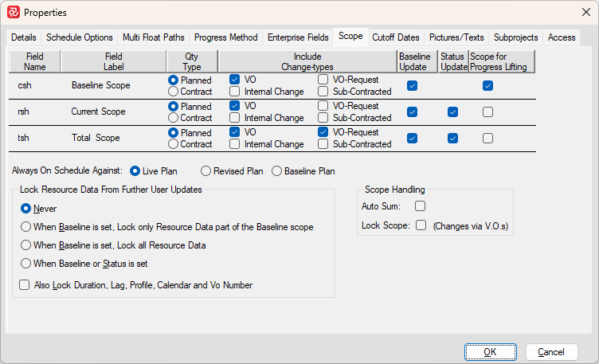Uncheck VO-Request for Total Scope row
Screen dimensions: 599x364
click(323, 132)
